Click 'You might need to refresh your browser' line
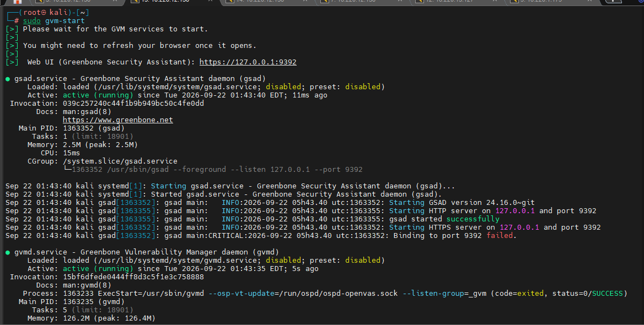The image size is (644, 325). coord(139,46)
